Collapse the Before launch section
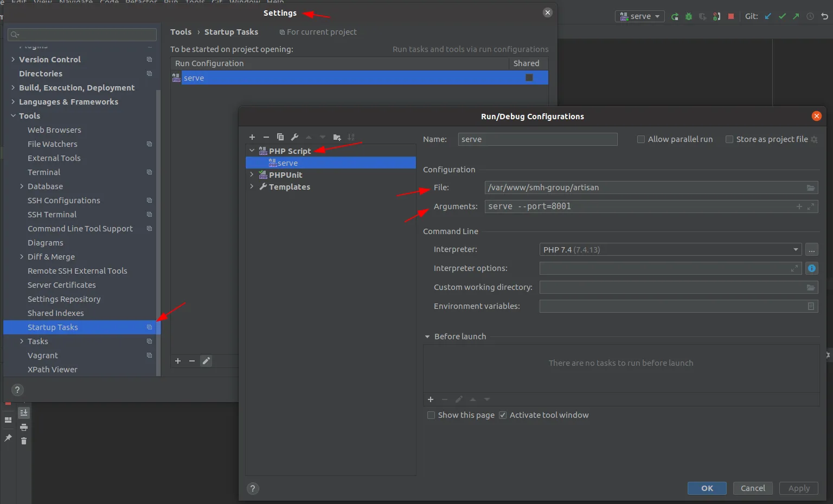The image size is (833, 504). [x=427, y=337]
